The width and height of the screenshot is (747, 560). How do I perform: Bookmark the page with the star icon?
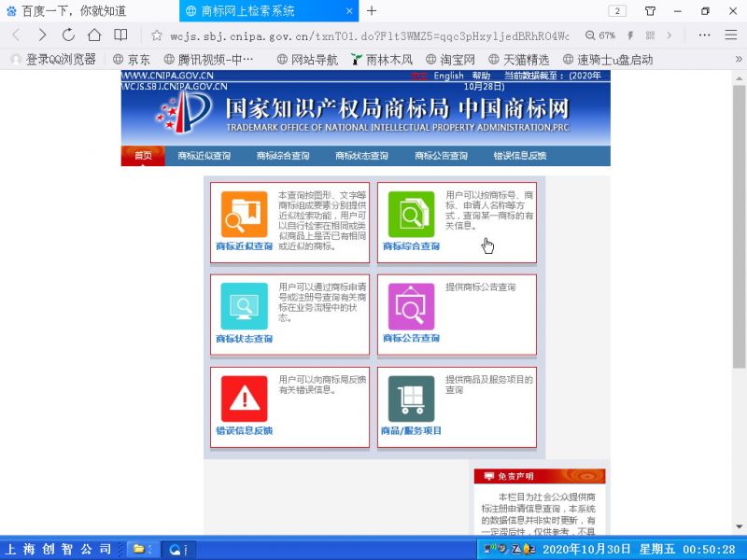point(157,35)
